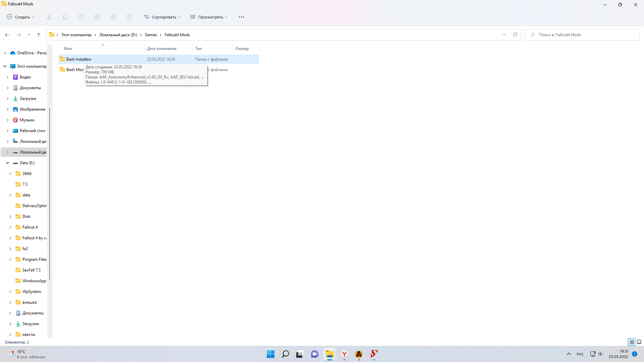Go up one folder level
The image size is (644, 362).
pos(39,35)
